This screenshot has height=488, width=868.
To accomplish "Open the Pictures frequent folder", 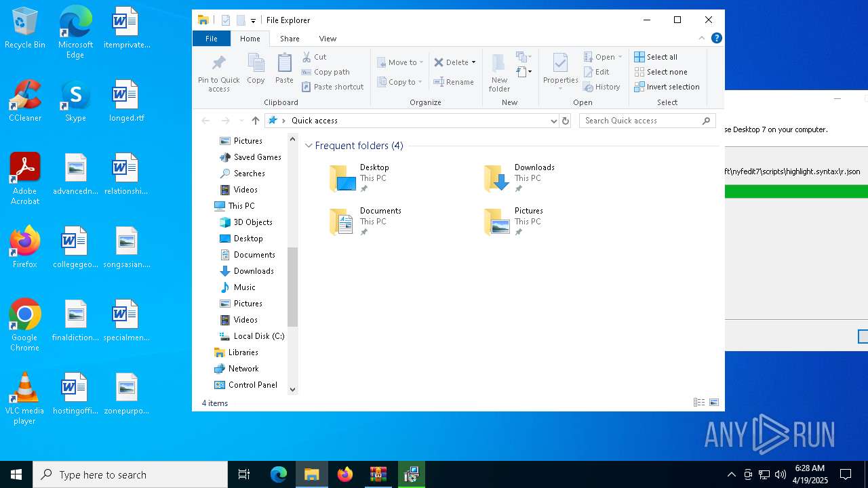I will pos(521,222).
